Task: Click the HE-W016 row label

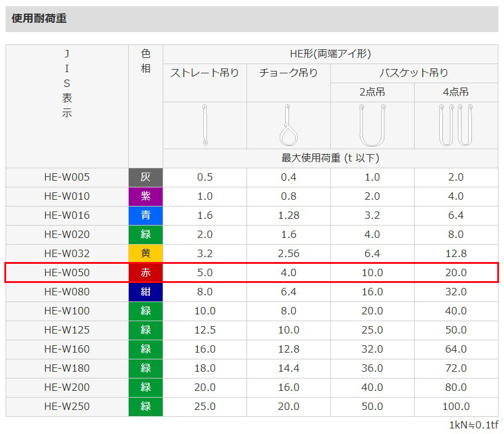Action: click(x=67, y=215)
